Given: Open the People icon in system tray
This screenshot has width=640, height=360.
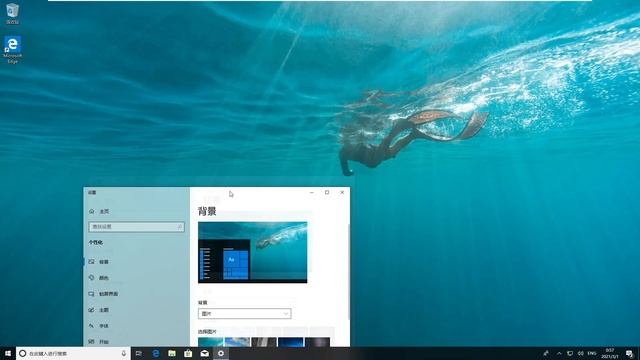Looking at the screenshot, I should [x=546, y=353].
